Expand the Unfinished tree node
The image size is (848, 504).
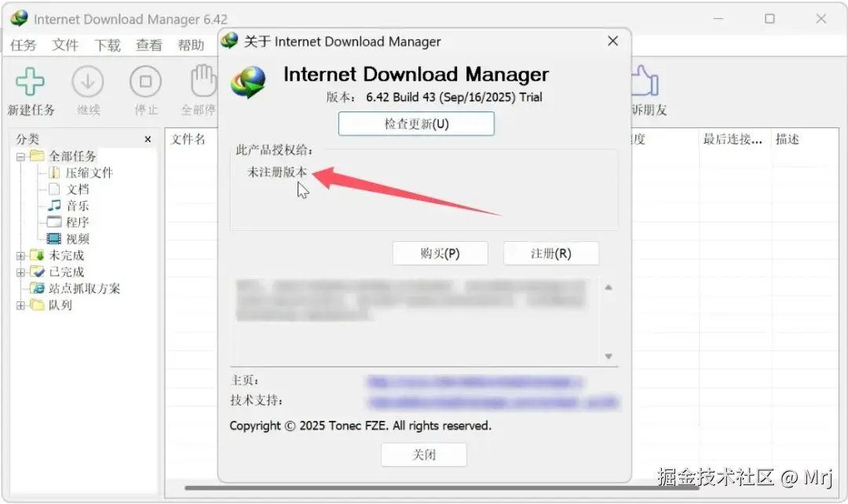click(x=20, y=256)
